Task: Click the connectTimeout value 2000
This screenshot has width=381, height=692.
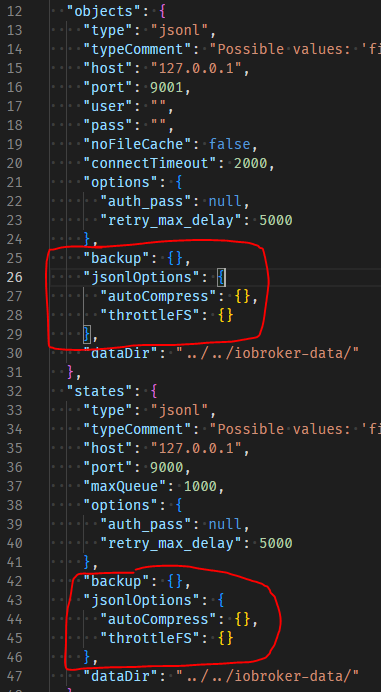Action: (250, 163)
